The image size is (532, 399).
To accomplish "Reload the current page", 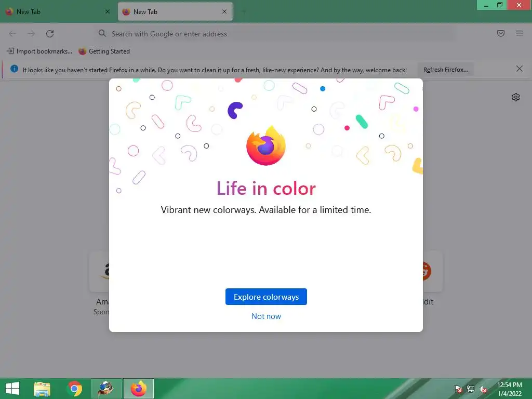I will (50, 34).
